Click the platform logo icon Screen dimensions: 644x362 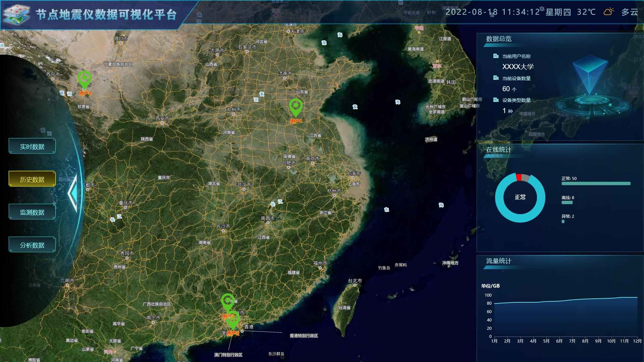click(x=17, y=14)
